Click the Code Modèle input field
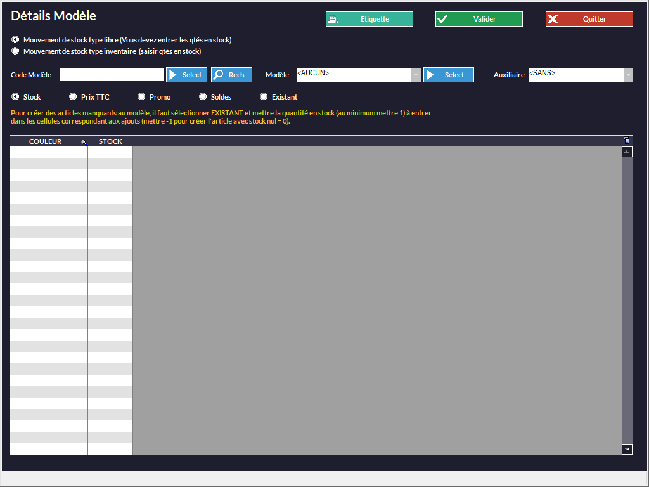The image size is (649, 487). click(111, 74)
